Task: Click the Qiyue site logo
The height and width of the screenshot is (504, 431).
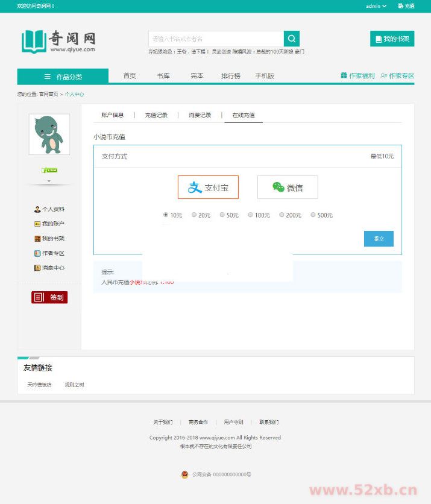Action: point(58,41)
